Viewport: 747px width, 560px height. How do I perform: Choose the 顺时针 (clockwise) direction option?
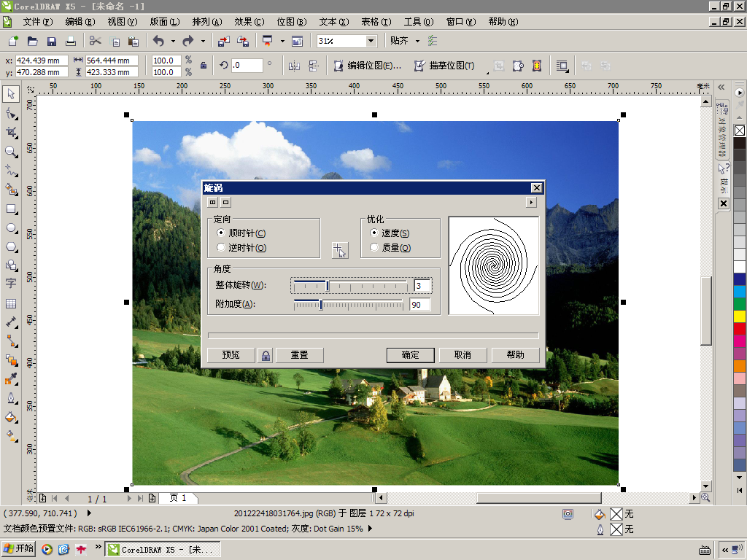(241, 233)
